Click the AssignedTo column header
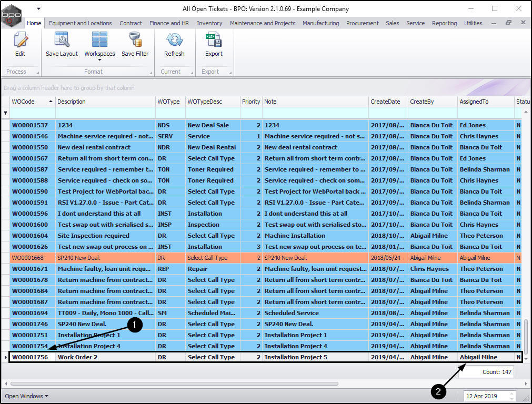The width and height of the screenshot is (532, 404). tap(485, 102)
